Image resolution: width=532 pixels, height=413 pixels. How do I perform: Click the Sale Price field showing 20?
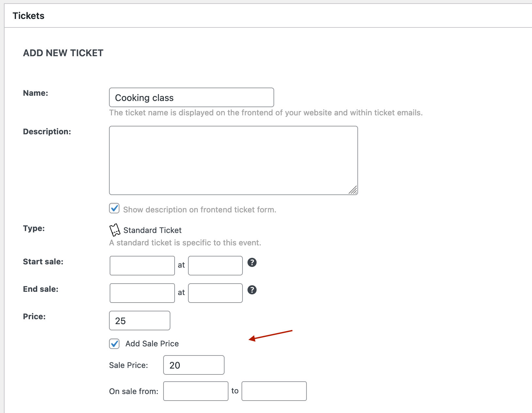click(x=194, y=365)
